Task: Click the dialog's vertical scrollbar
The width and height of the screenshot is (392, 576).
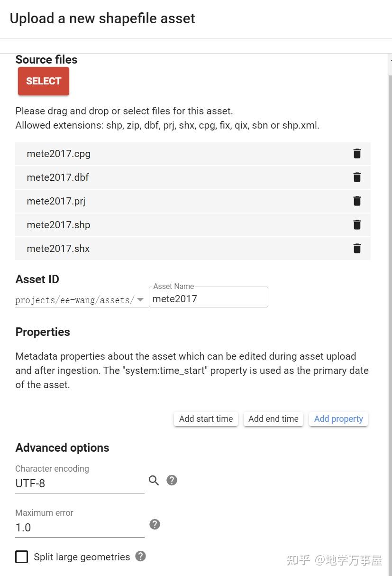Action: pyautogui.click(x=390, y=285)
